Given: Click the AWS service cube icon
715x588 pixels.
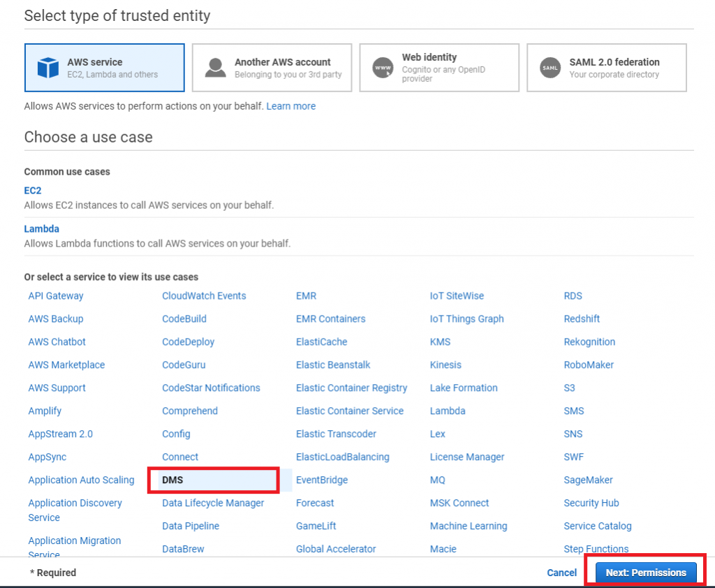Looking at the screenshot, I should tap(48, 68).
